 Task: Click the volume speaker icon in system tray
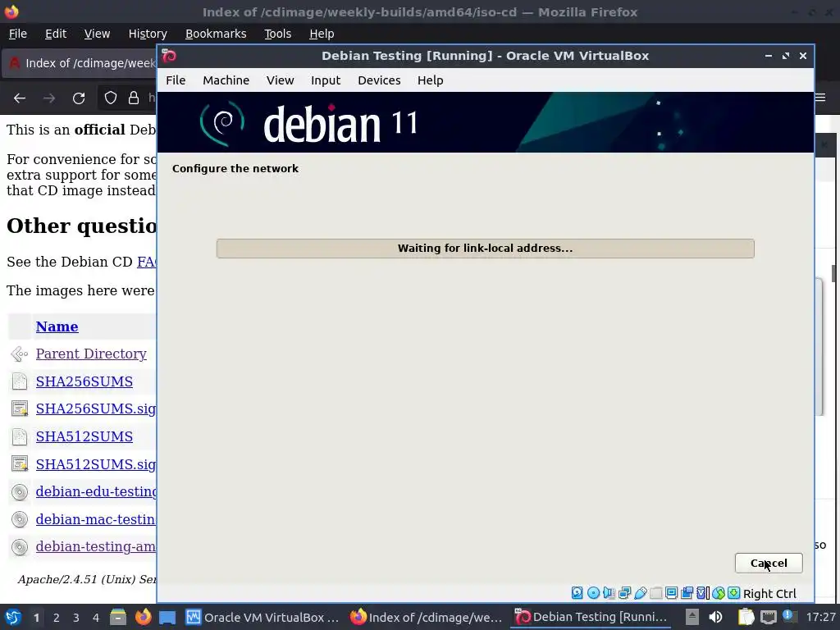coord(715,617)
